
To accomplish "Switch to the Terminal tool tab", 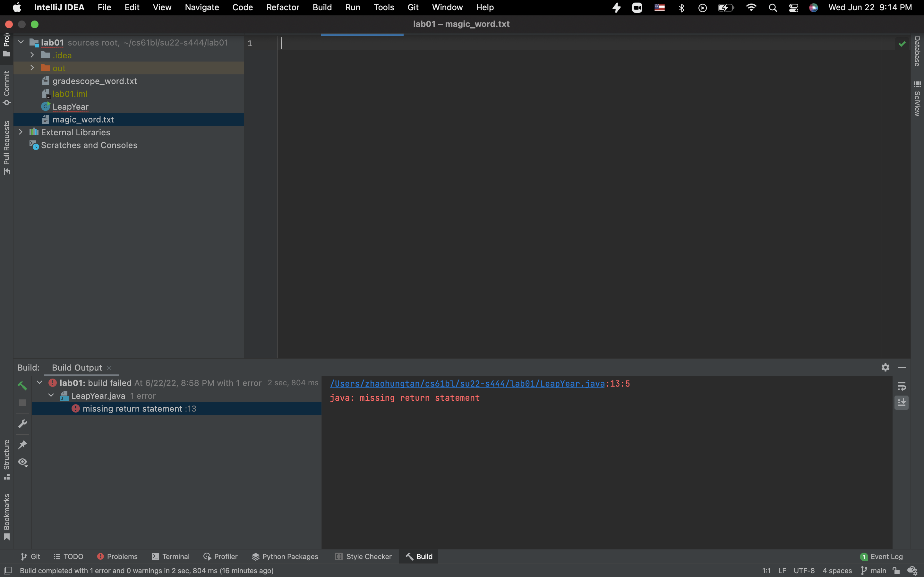I will tap(171, 556).
